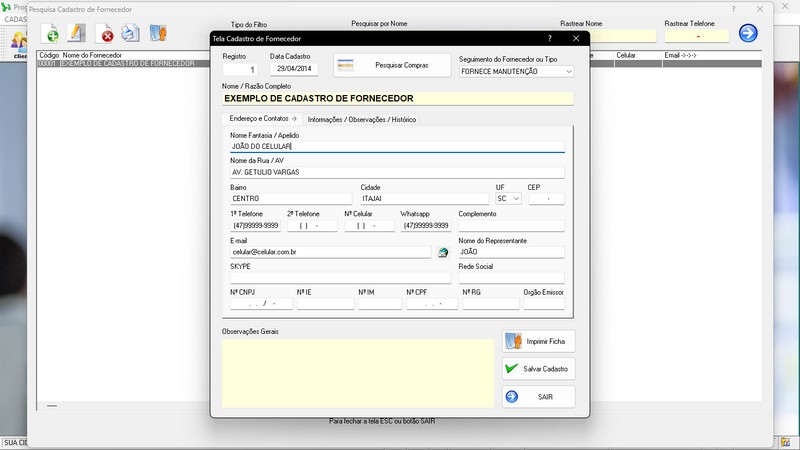Close the Tela Cadastro de Fornecedor dialog

coord(576,38)
